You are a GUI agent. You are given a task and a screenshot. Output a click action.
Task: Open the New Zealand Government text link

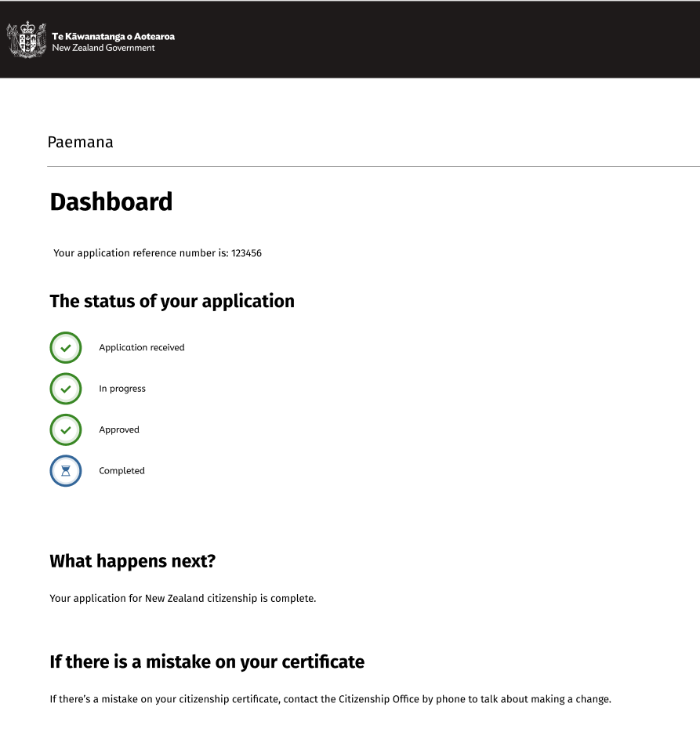[x=103, y=48]
